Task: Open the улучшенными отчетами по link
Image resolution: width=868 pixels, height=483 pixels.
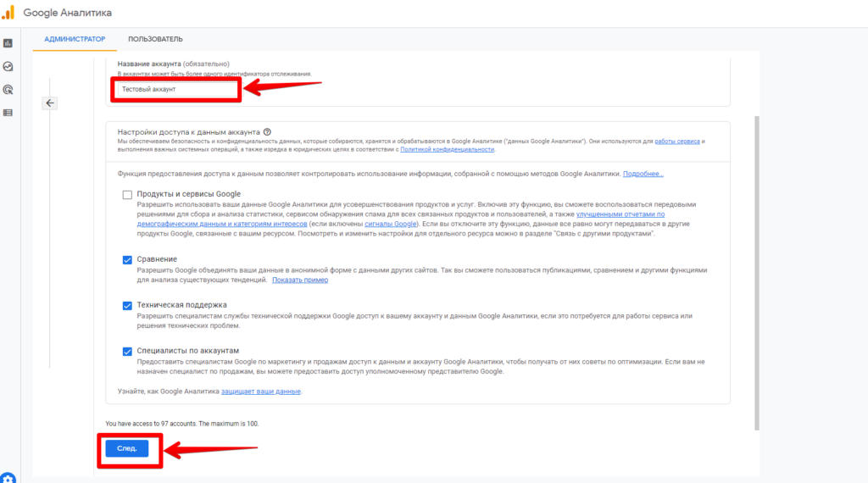Action: [x=620, y=214]
